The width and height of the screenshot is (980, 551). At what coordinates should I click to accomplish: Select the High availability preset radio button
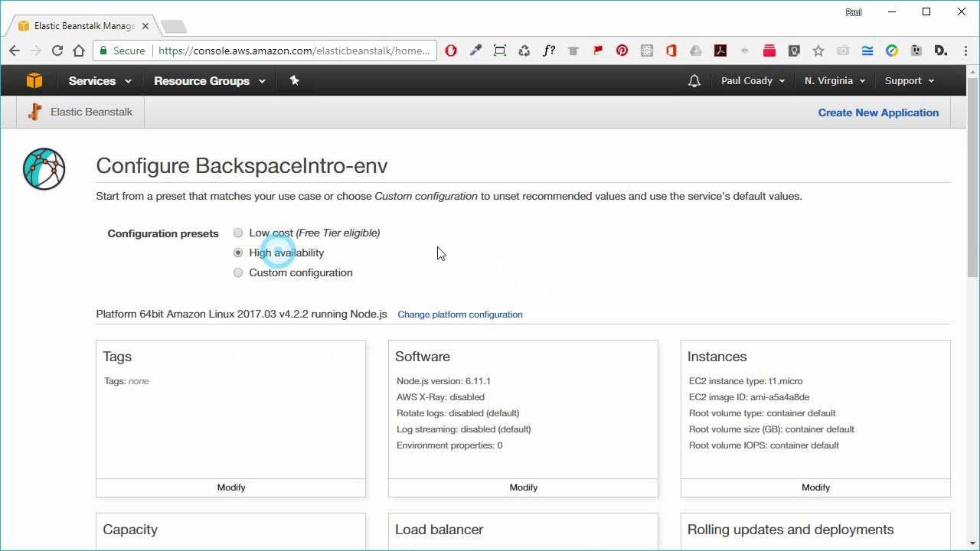coord(238,253)
